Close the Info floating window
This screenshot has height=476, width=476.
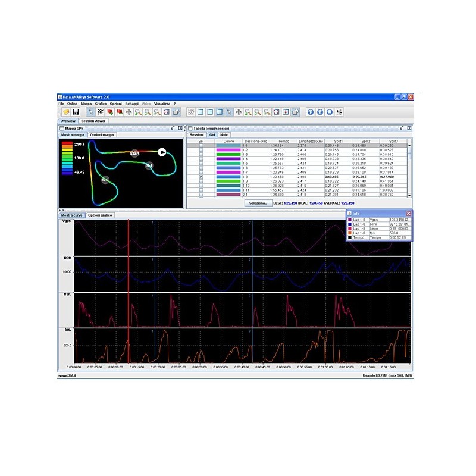pos(409,214)
